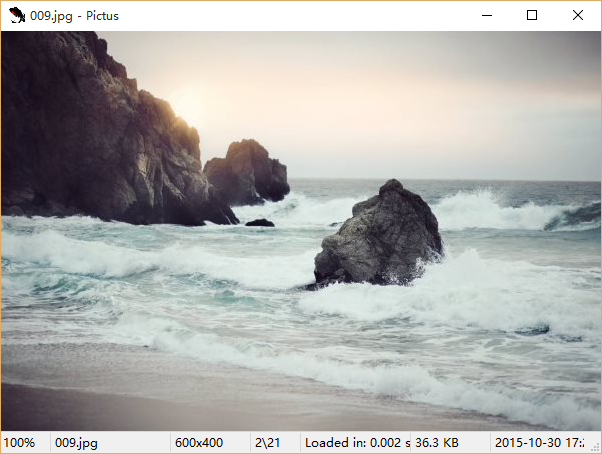602x454 pixels.
Task: Click the crashing wave at the right edge
Action: coord(572,216)
